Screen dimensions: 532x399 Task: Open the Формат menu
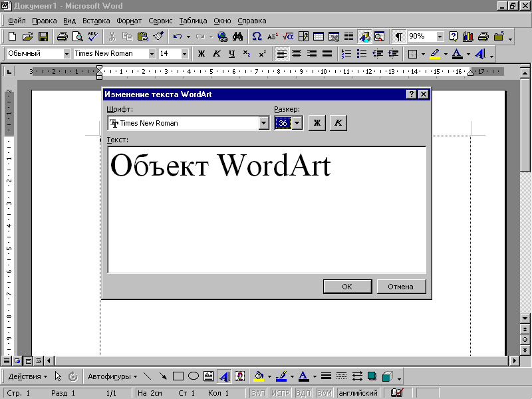coord(129,21)
